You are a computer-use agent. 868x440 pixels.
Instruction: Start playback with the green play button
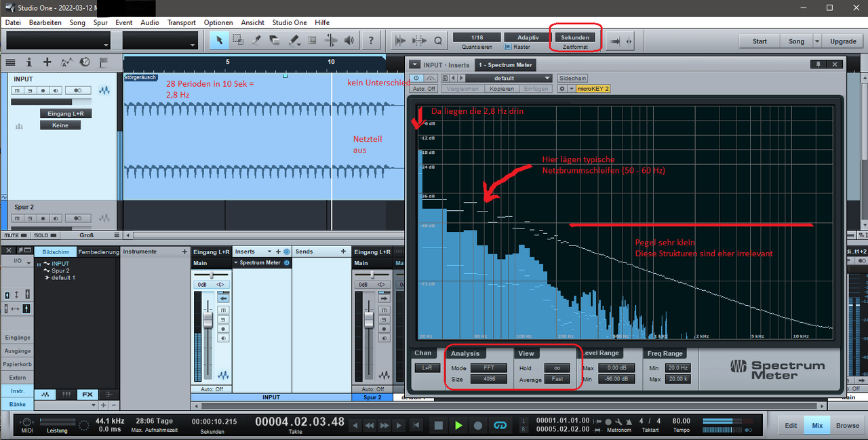(x=458, y=425)
